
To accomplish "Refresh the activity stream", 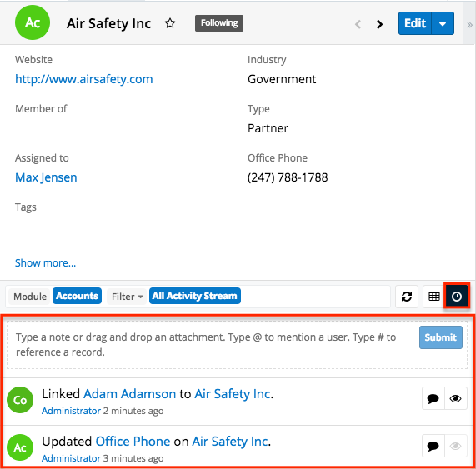I will pyautogui.click(x=407, y=297).
